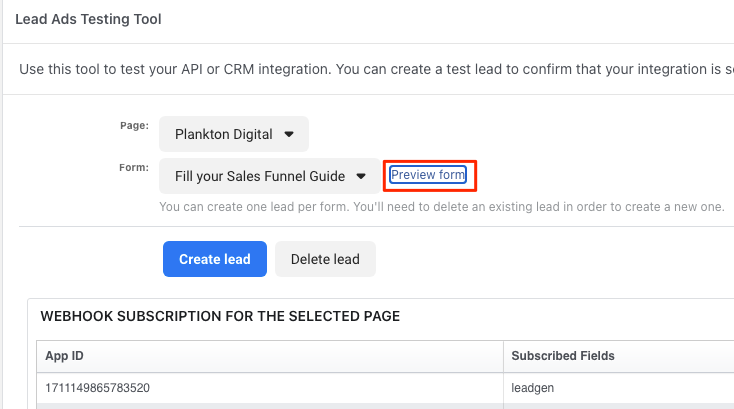This screenshot has height=409, width=734.
Task: Click the one-lead-per-form helper text
Action: 441,207
